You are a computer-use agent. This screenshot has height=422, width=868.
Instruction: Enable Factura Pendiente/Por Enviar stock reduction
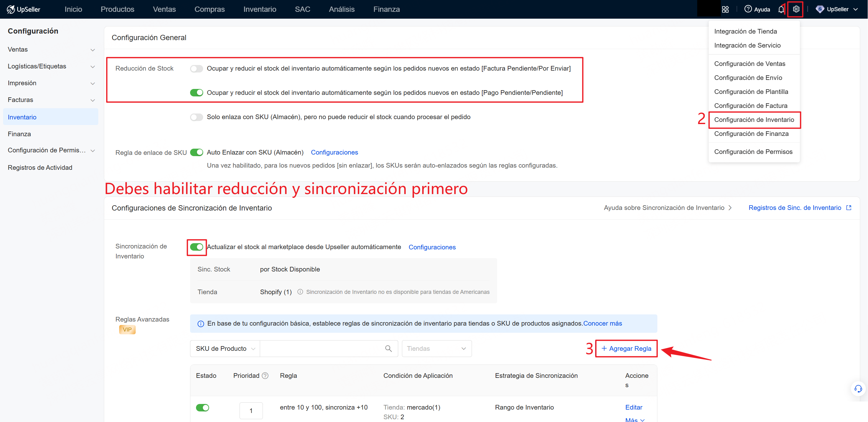(196, 68)
